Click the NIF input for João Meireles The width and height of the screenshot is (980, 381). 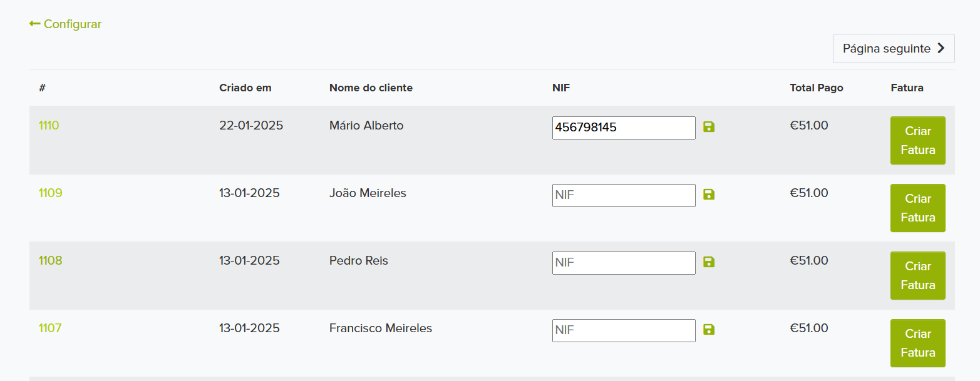pos(624,195)
